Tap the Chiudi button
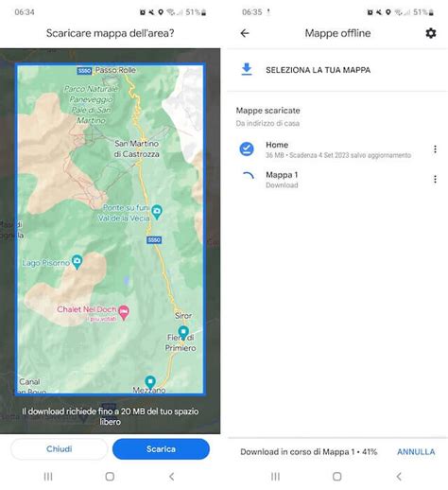 60,448
